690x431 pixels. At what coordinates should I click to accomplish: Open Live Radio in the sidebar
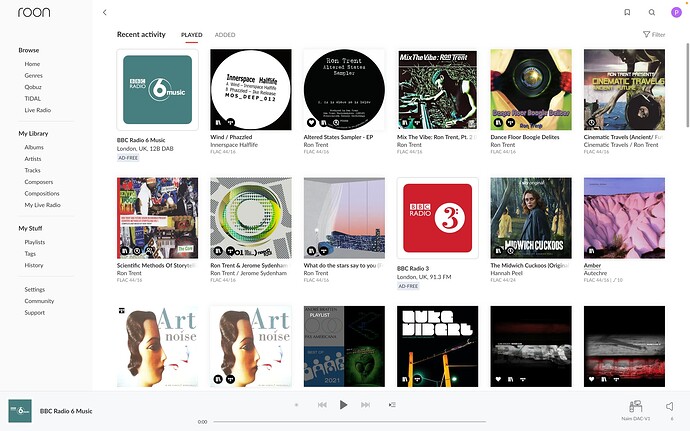tap(38, 110)
